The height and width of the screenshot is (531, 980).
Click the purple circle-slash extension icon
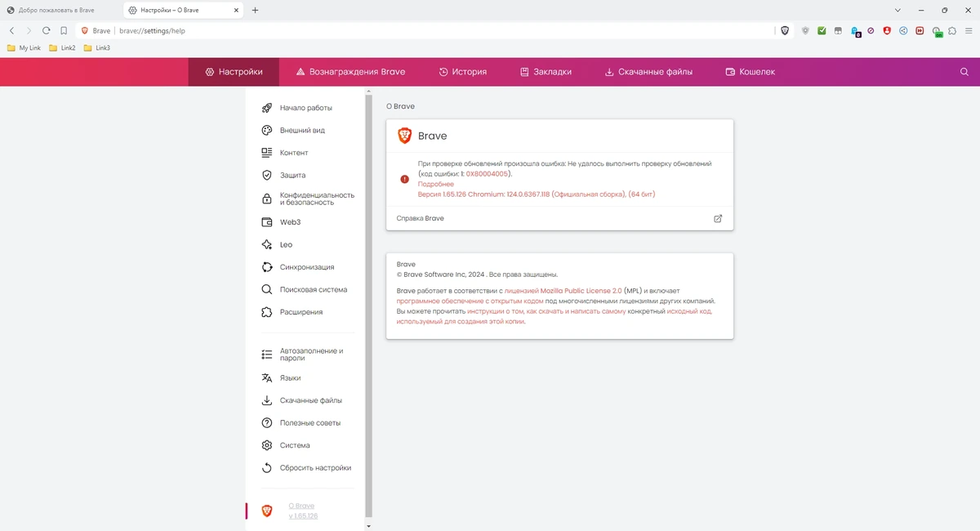871,30
